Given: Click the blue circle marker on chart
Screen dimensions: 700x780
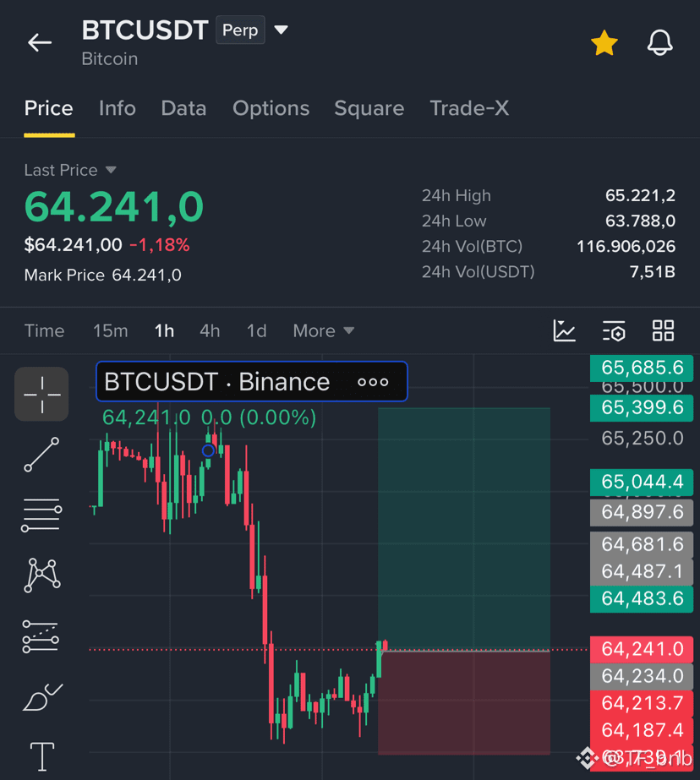Looking at the screenshot, I should (209, 450).
